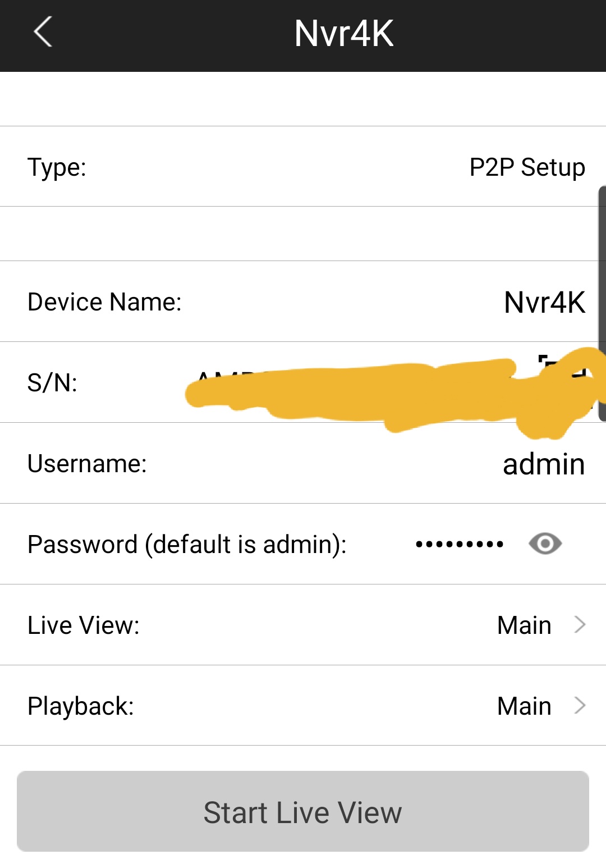The height and width of the screenshot is (868, 606).
Task: Tap the Start Live View button
Action: 303,811
